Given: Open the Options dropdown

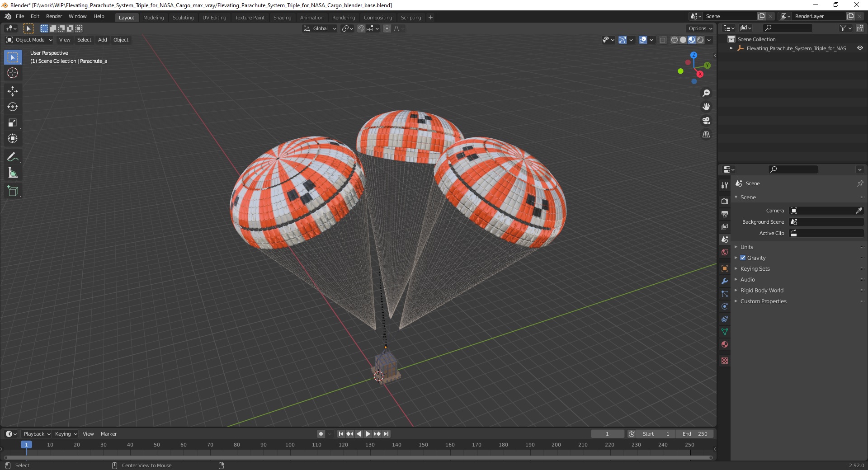Looking at the screenshot, I should point(700,28).
